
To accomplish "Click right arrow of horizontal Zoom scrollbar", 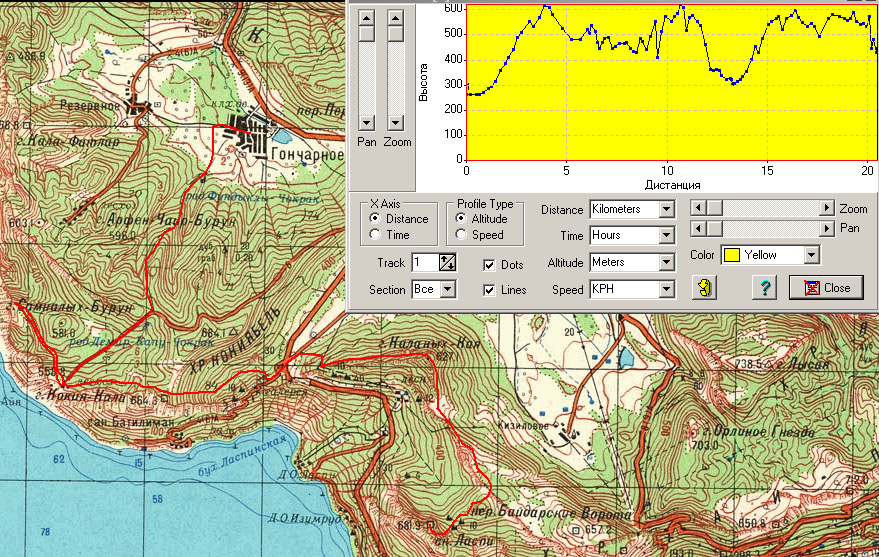I will click(826, 208).
